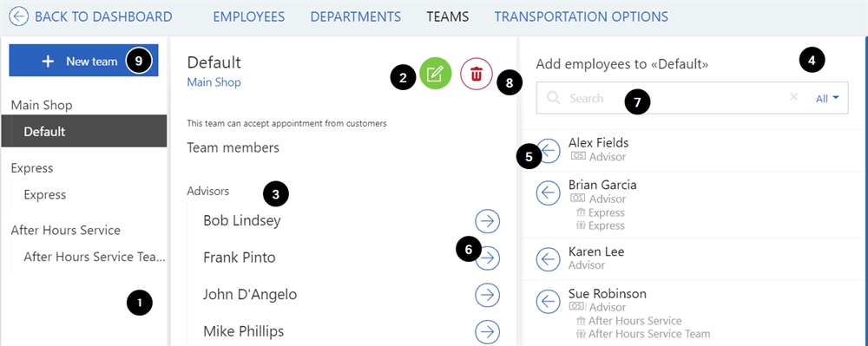868x346 pixels.
Task: Remove John D'Angelo with the arrow icon
Action: (x=487, y=295)
